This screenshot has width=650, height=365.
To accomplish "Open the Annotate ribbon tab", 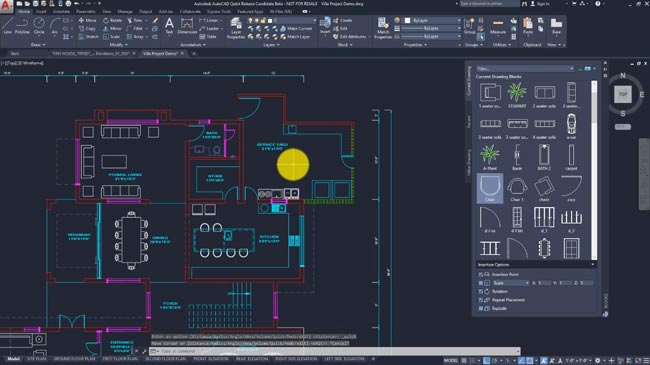I will coord(61,12).
